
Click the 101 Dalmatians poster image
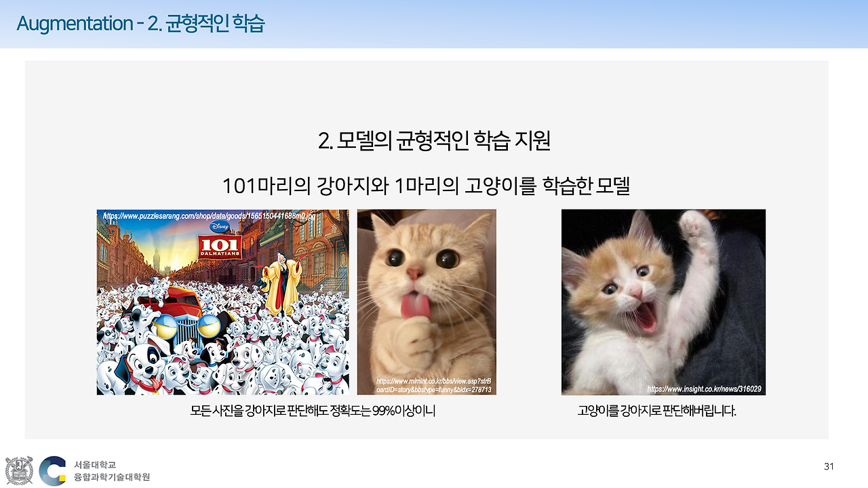224,302
